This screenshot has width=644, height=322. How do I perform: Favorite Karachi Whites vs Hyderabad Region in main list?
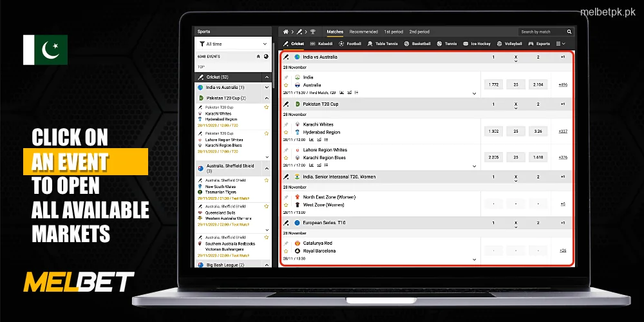pos(286,132)
